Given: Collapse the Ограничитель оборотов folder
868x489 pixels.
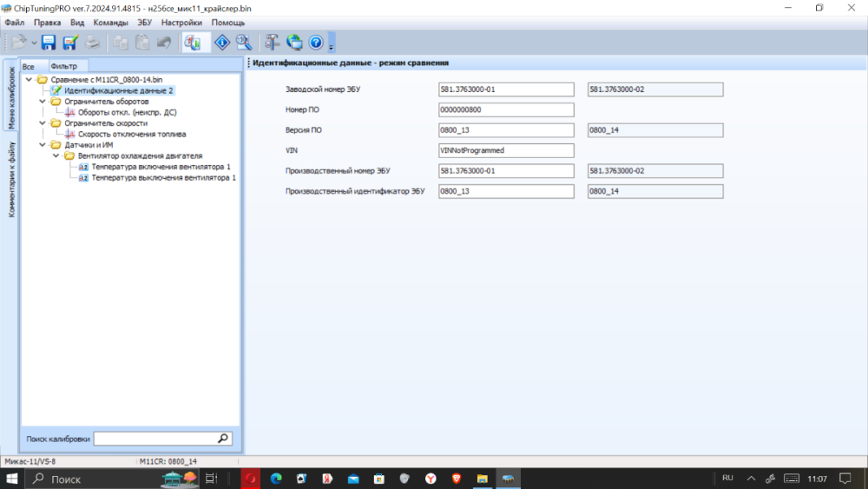Looking at the screenshot, I should pos(43,102).
